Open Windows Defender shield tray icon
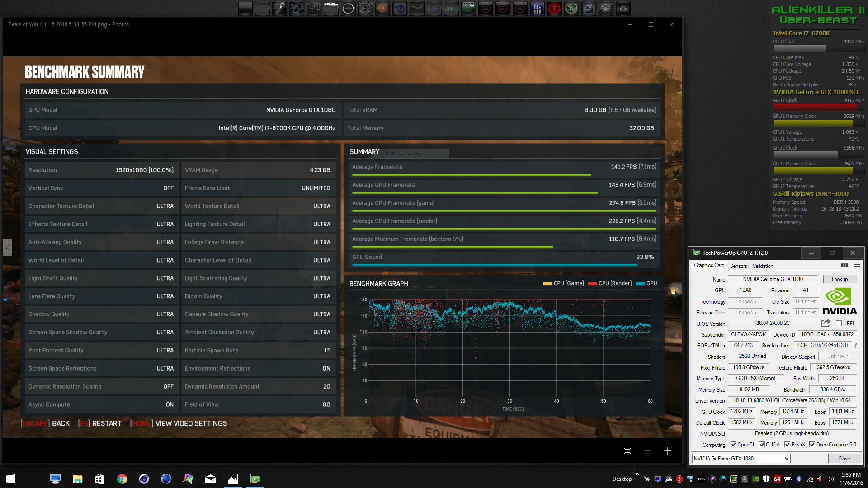Screen dimensions: 868x488 pyautogui.click(x=766, y=479)
